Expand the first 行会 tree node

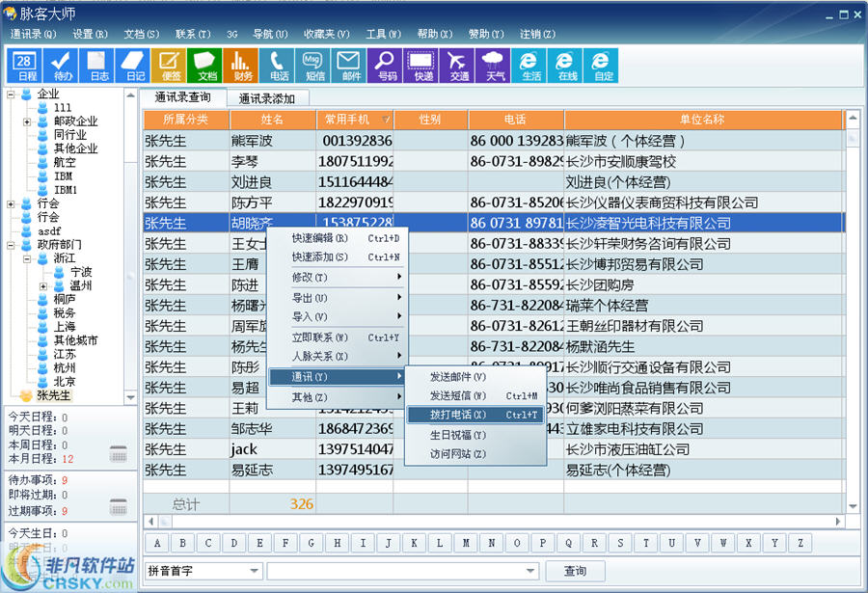[11, 203]
